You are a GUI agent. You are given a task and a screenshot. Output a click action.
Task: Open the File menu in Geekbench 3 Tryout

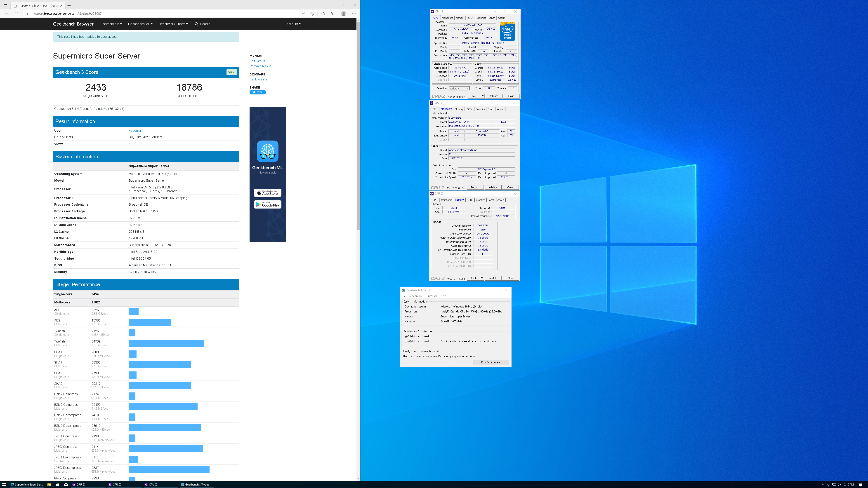[x=403, y=296]
